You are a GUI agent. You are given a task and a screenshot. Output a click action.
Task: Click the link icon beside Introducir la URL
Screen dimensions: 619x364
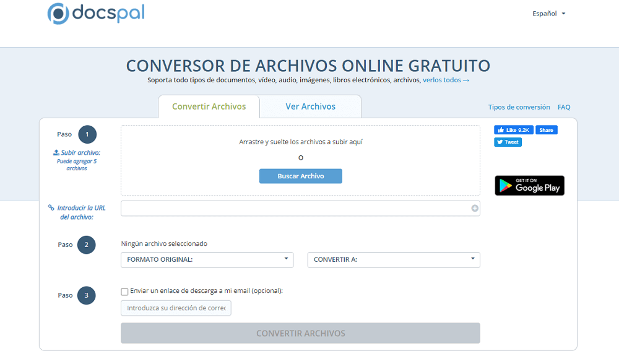point(51,207)
